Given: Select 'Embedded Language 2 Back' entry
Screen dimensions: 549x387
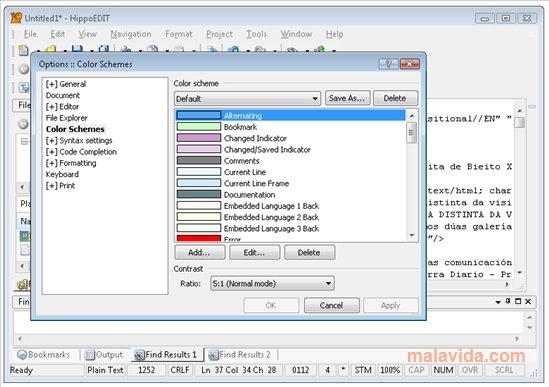Looking at the screenshot, I should 291,217.
